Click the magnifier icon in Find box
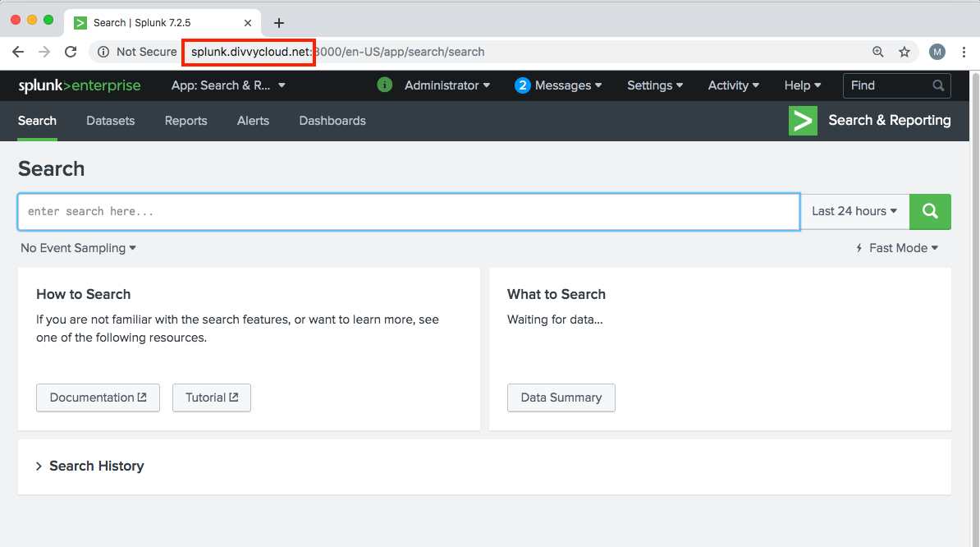The image size is (980, 547). coord(938,85)
